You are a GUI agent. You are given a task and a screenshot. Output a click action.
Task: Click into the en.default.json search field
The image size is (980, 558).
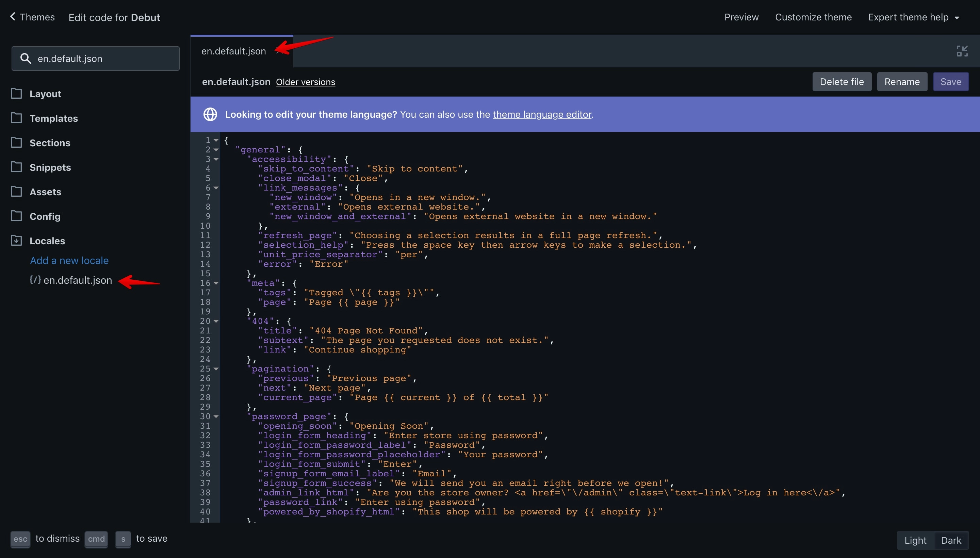click(x=95, y=59)
